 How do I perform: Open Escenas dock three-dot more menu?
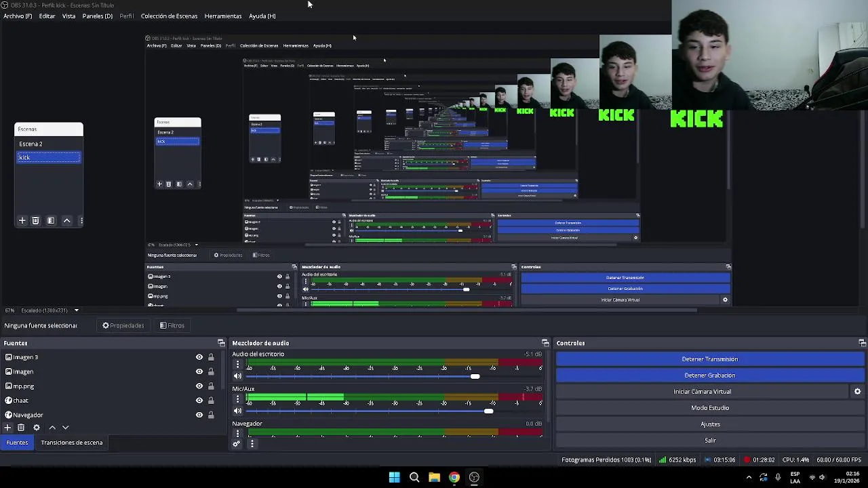81,221
